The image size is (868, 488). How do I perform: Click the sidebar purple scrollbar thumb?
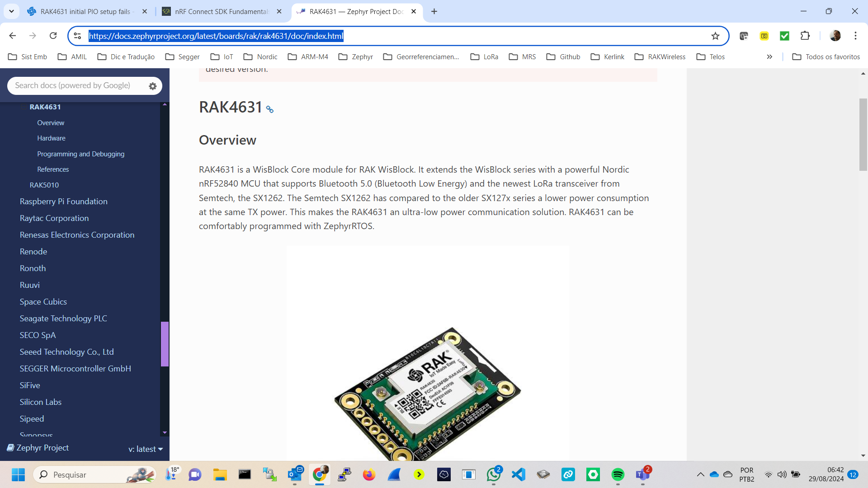click(x=165, y=343)
